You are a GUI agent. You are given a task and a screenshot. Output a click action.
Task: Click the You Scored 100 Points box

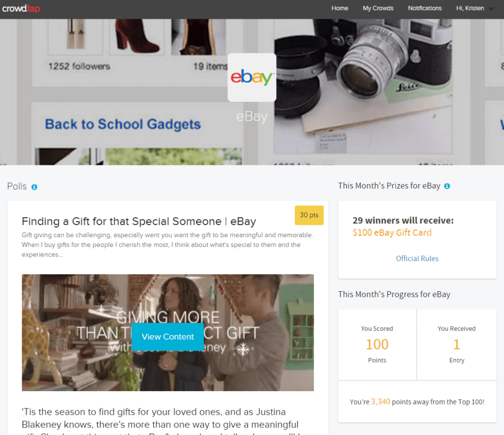[x=377, y=345]
